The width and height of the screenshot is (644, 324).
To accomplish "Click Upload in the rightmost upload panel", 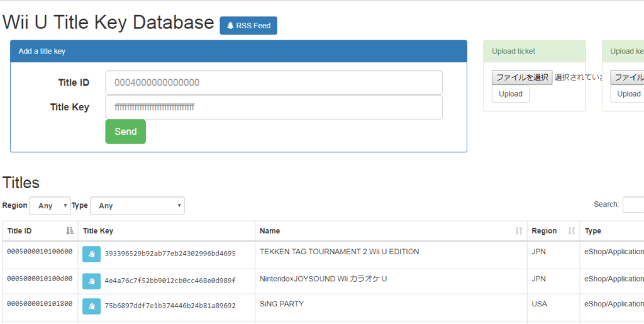I will pyautogui.click(x=627, y=94).
